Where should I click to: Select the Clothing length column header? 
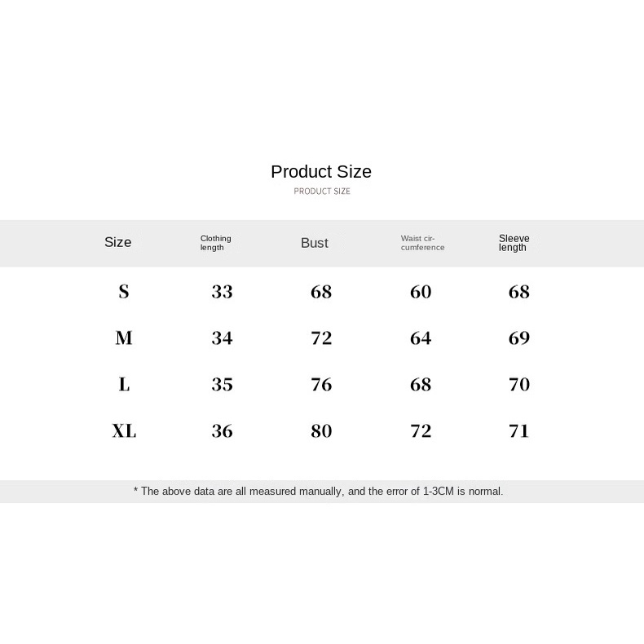216,243
